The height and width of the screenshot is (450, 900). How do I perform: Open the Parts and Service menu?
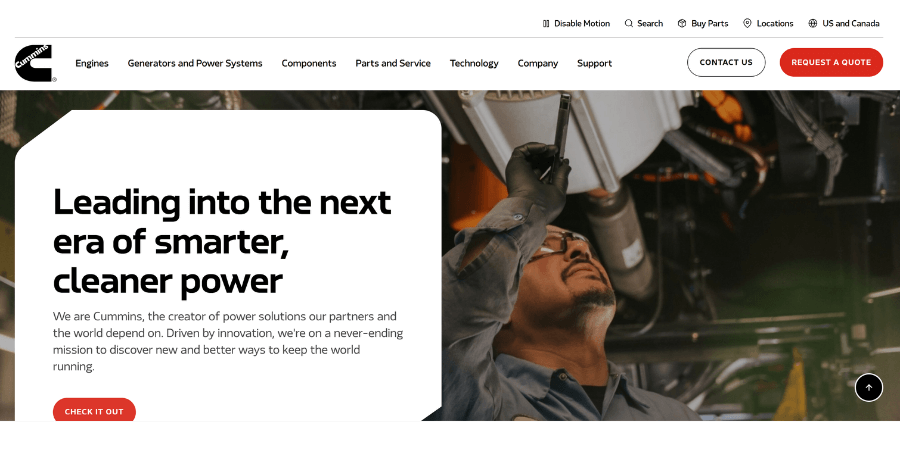393,63
